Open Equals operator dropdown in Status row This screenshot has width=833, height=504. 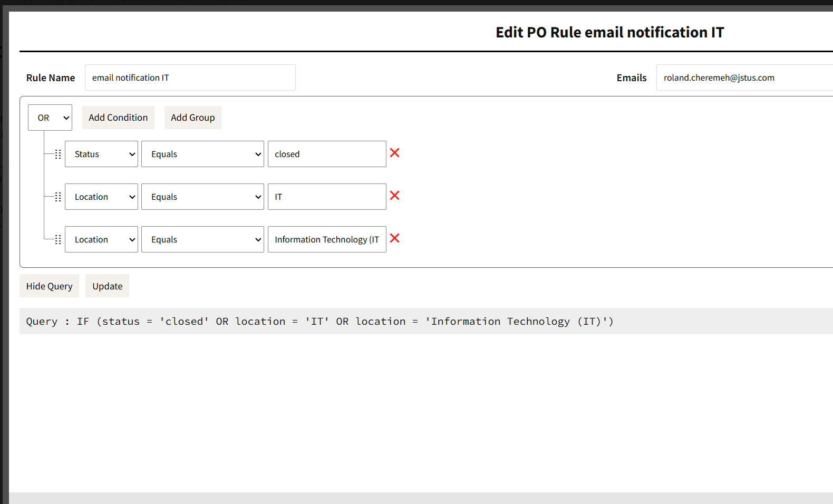pos(202,154)
